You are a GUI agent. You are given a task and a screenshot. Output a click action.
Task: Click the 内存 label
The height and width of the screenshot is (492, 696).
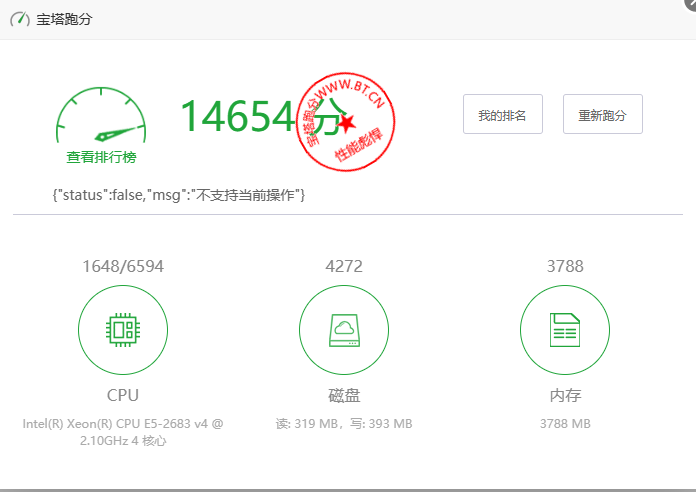coord(565,395)
